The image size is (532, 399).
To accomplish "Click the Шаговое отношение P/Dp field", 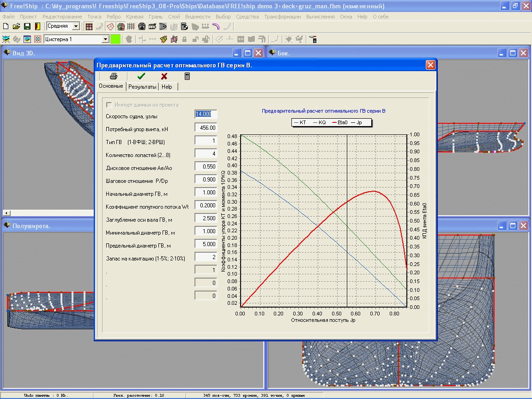I will 206,180.
